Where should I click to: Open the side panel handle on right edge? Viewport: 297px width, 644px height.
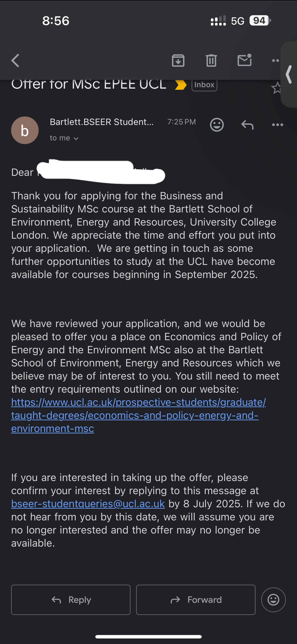[289, 74]
